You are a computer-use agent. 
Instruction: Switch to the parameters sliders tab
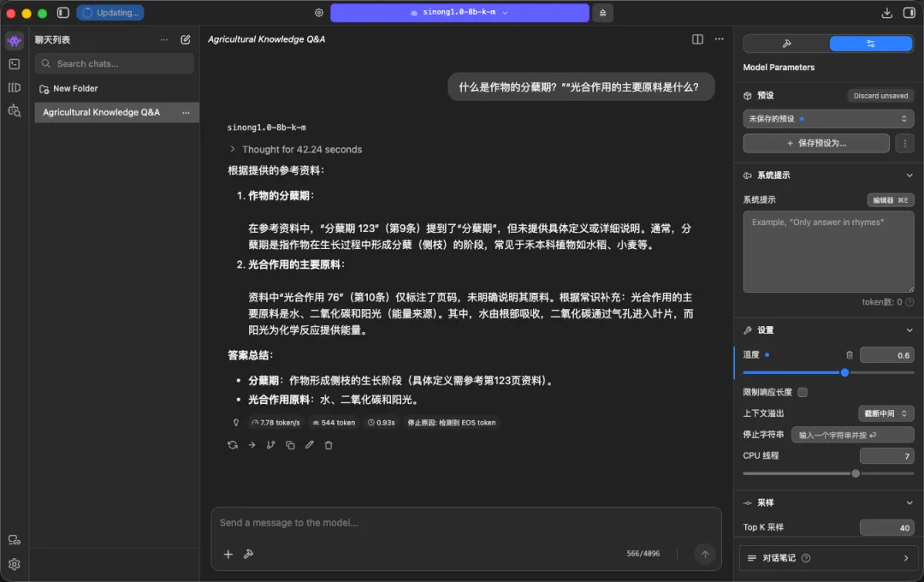point(870,44)
